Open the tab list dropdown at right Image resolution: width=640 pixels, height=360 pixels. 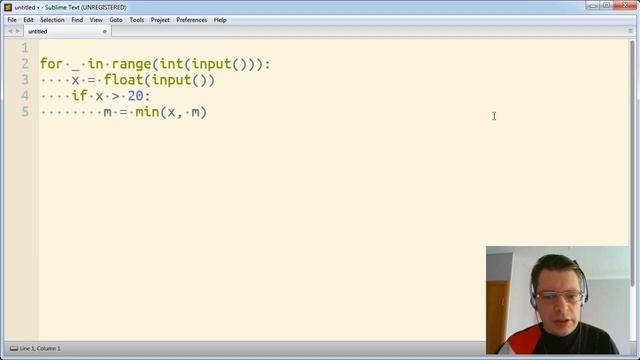(x=630, y=31)
